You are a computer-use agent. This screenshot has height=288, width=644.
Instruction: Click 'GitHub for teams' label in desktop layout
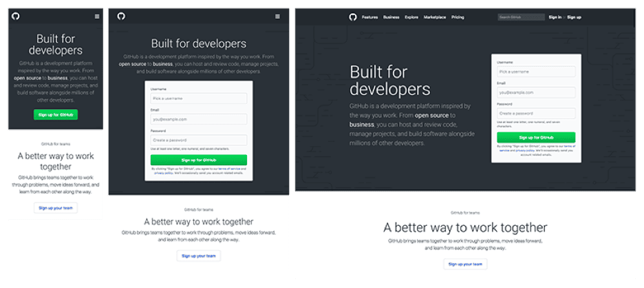click(465, 213)
